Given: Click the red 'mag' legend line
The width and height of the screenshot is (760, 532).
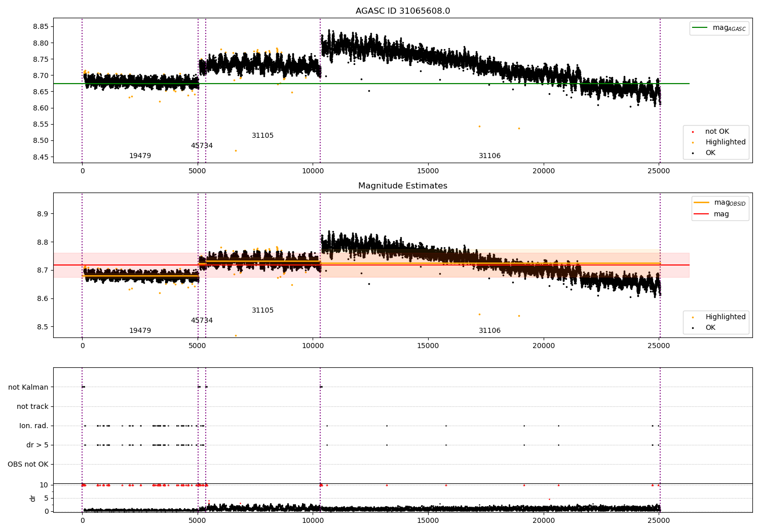Looking at the screenshot, I should tap(702, 214).
